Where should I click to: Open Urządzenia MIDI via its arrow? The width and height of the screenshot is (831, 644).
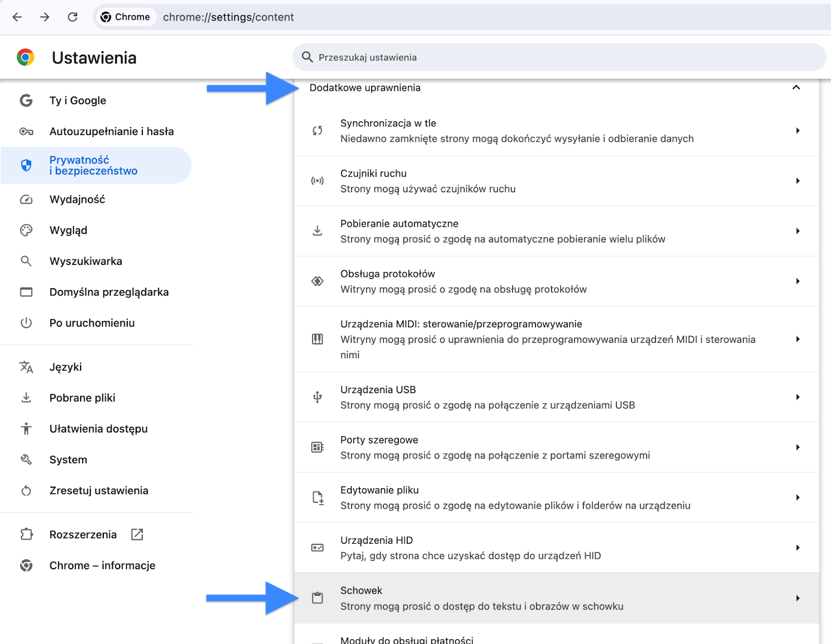coord(798,339)
